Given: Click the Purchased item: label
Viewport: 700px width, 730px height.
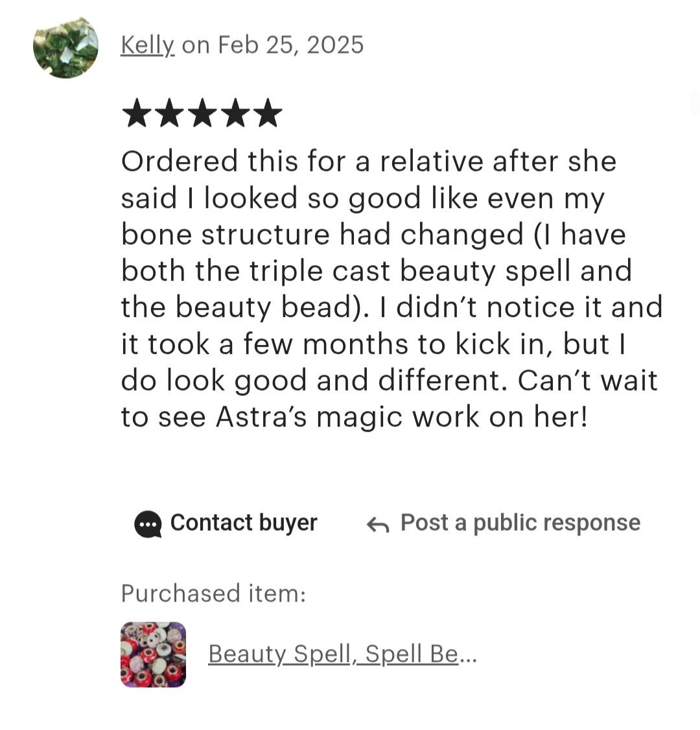Looking at the screenshot, I should click(214, 593).
